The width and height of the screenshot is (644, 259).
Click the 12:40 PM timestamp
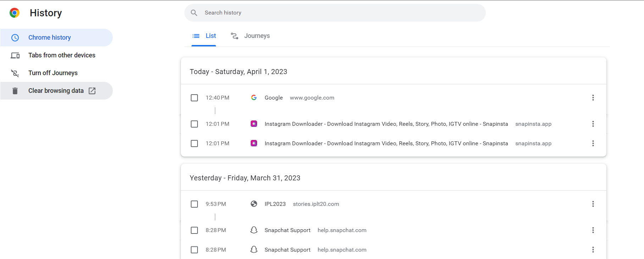pyautogui.click(x=217, y=97)
